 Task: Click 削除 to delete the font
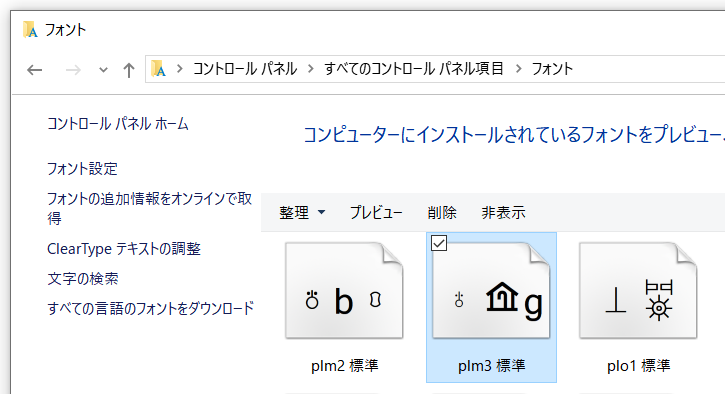pos(442,213)
